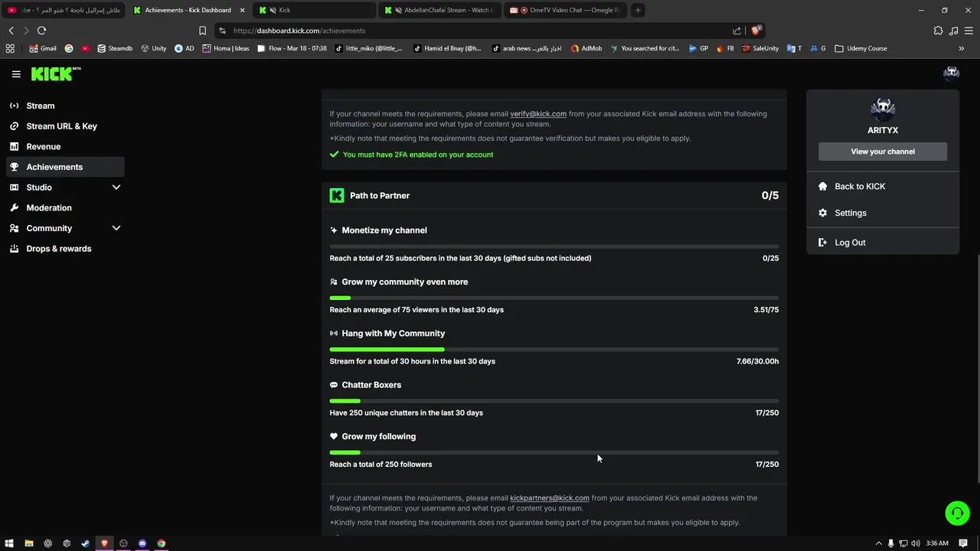This screenshot has height=551, width=980.
Task: Open the hamburger sidebar menu
Action: (x=16, y=74)
